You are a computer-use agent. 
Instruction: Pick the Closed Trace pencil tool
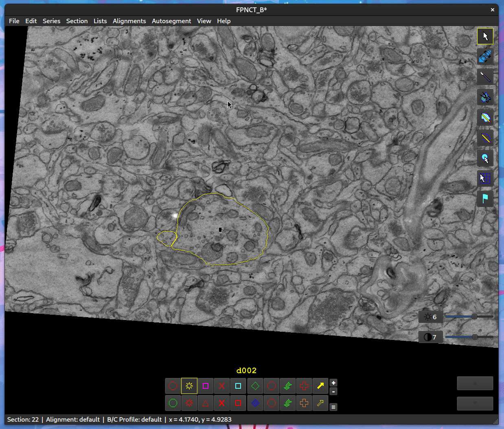[485, 118]
